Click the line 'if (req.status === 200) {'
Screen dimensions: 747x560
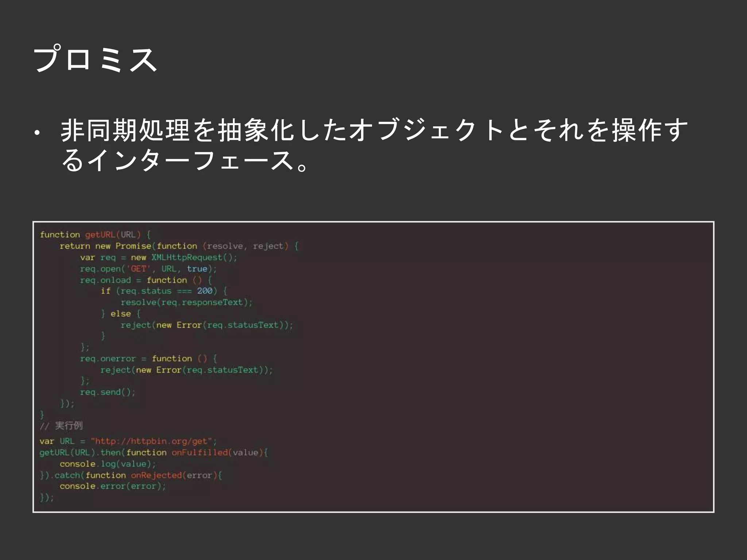[164, 291]
